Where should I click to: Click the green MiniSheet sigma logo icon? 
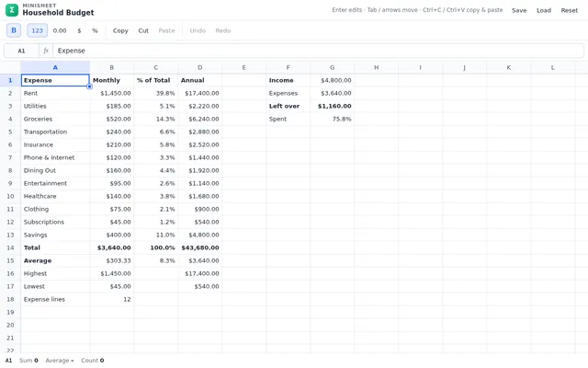12,10
